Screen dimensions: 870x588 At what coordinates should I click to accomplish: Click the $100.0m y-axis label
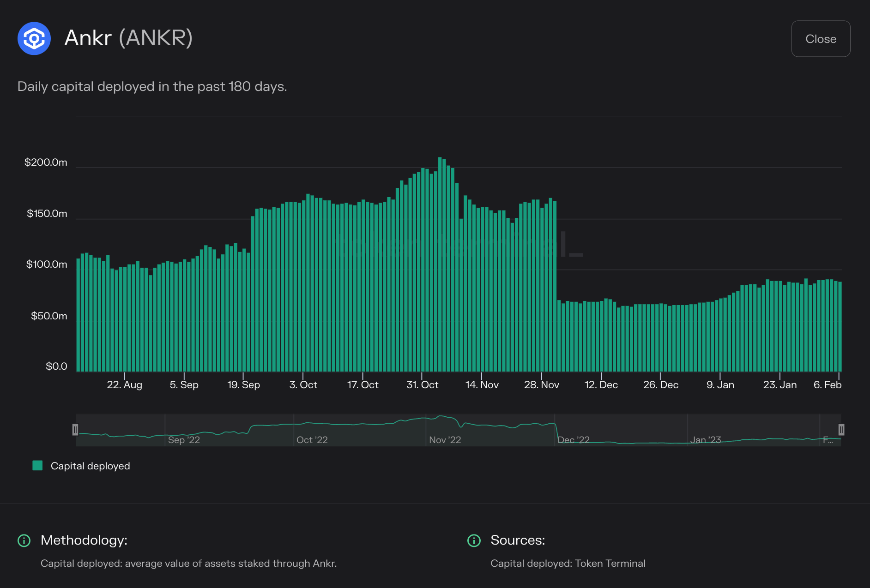tap(47, 264)
